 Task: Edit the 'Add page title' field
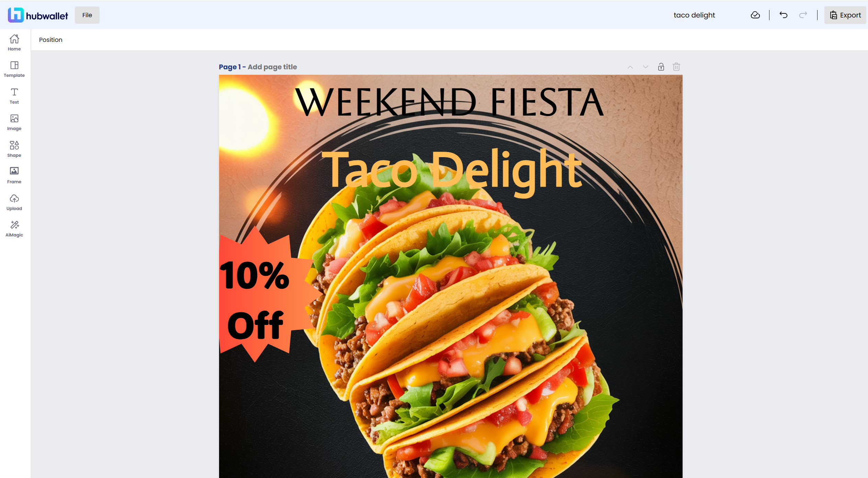(x=272, y=67)
